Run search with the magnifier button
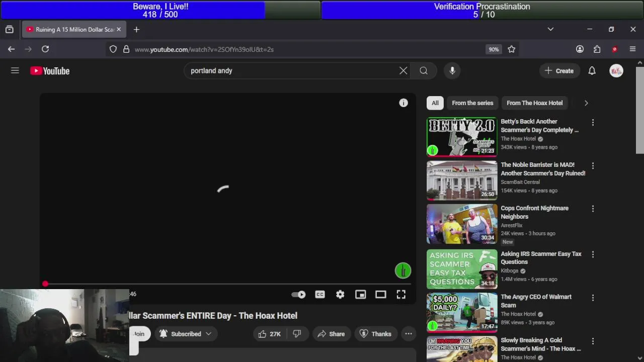 click(x=424, y=71)
